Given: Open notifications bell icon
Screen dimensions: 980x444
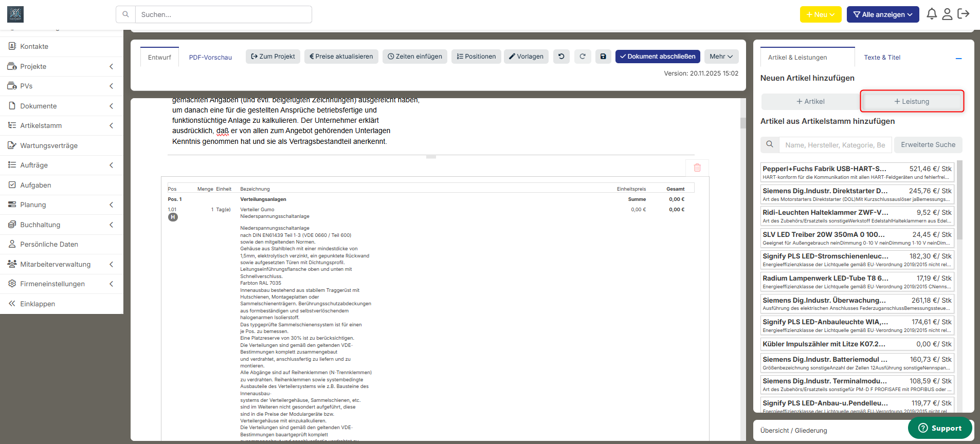Looking at the screenshot, I should (931, 14).
